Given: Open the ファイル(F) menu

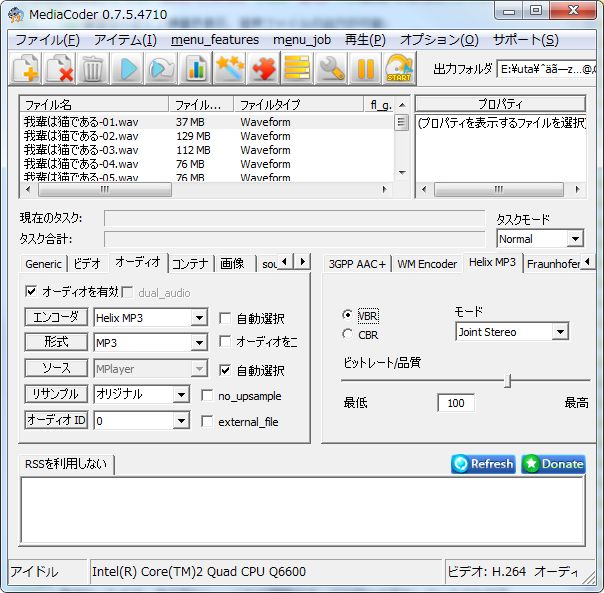Looking at the screenshot, I should [47, 40].
